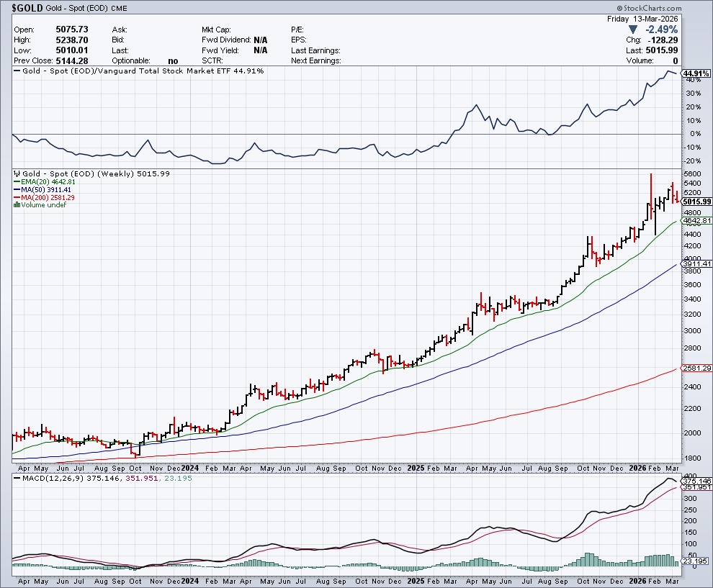Viewport: 713px width, 588px height.
Task: Click the blue 3911.41 tag on right axis
Action: tap(696, 264)
